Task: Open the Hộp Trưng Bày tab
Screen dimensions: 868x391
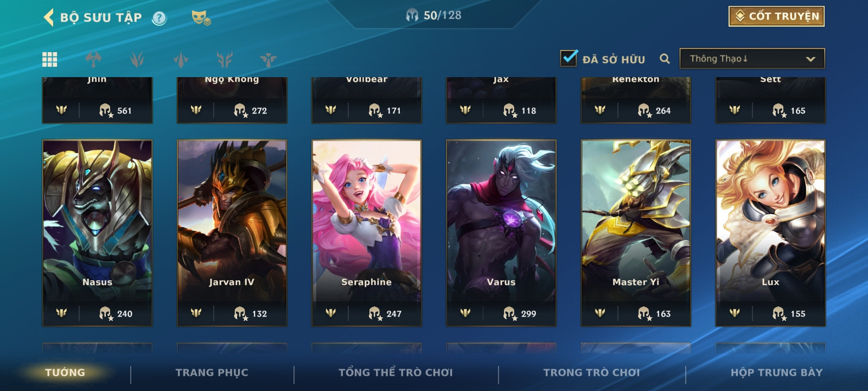Action: coord(776,373)
